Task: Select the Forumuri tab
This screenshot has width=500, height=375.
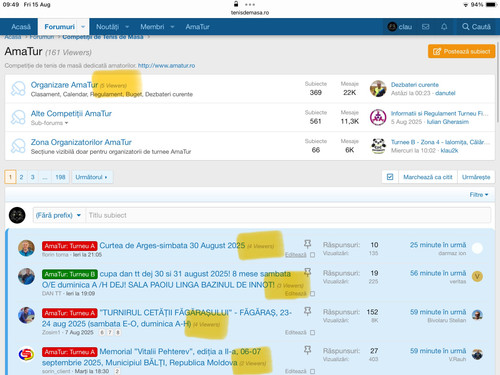Action: [60, 27]
